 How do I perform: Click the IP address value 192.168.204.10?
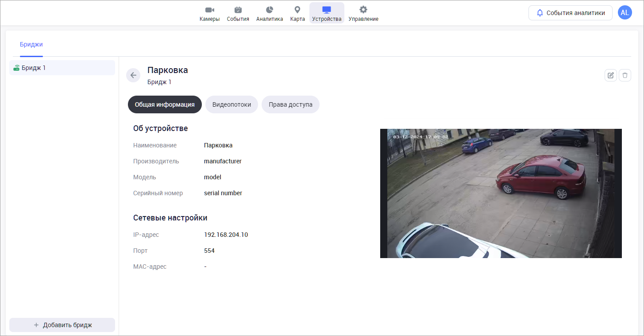click(x=226, y=235)
